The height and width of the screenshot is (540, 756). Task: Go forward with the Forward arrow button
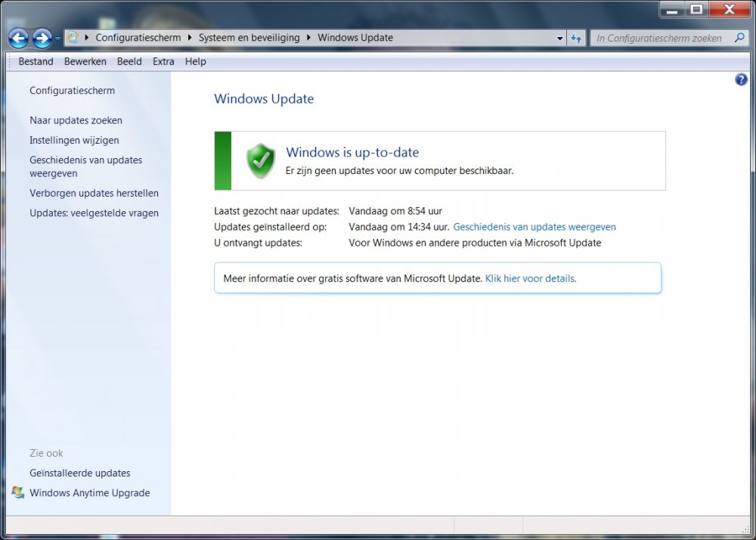pos(42,38)
